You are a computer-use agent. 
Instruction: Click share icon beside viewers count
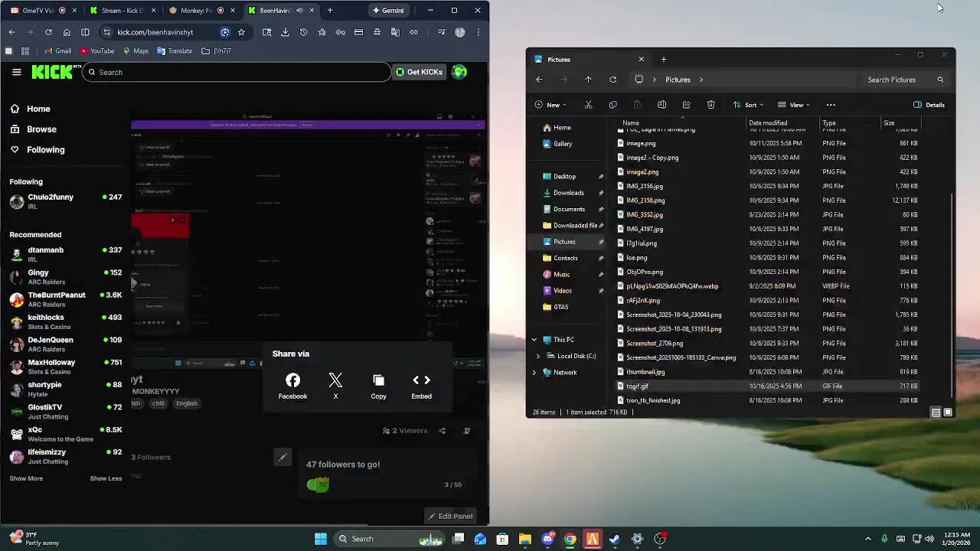point(442,431)
